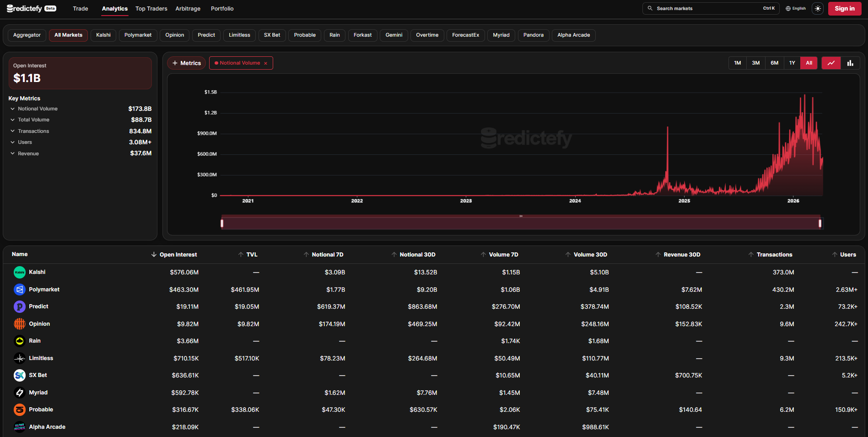The width and height of the screenshot is (868, 437).
Task: Sort table by Transactions column
Action: 770,255
